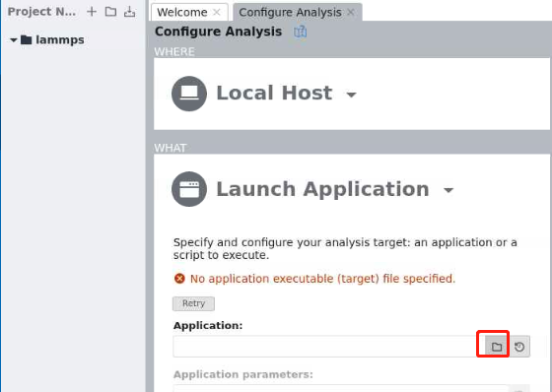Click the Local Host computer icon
Image resolution: width=552 pixels, height=392 pixels.
pyautogui.click(x=189, y=94)
